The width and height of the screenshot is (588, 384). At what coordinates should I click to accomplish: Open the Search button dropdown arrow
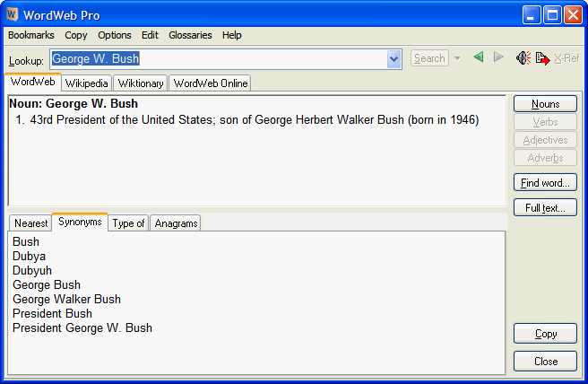(x=457, y=58)
